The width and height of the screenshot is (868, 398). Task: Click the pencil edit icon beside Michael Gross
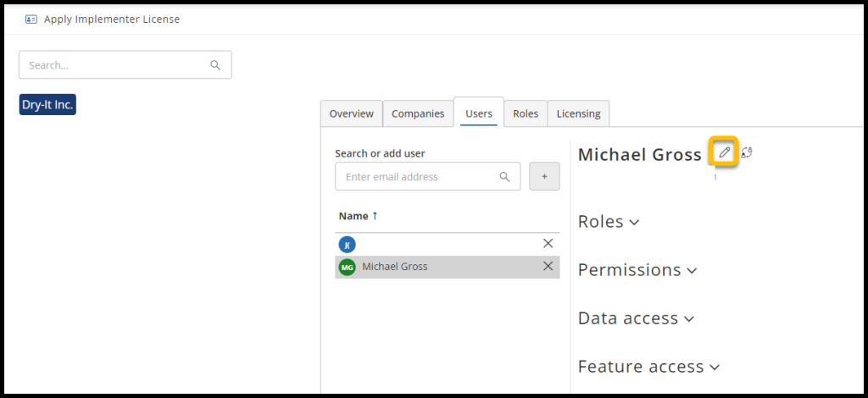click(724, 152)
